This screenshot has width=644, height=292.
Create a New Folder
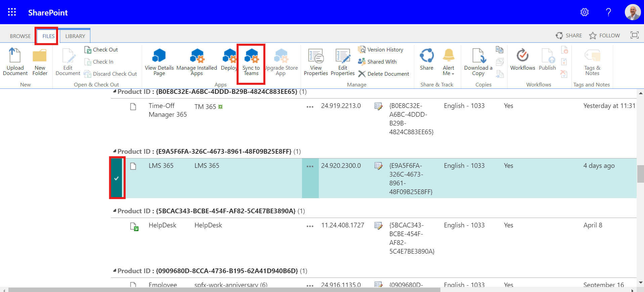(x=40, y=62)
